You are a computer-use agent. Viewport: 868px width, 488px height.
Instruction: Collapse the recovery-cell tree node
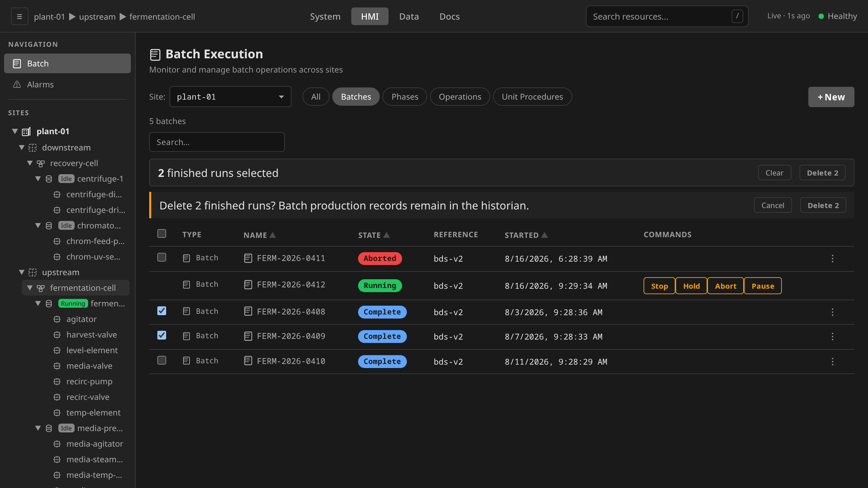click(x=30, y=163)
